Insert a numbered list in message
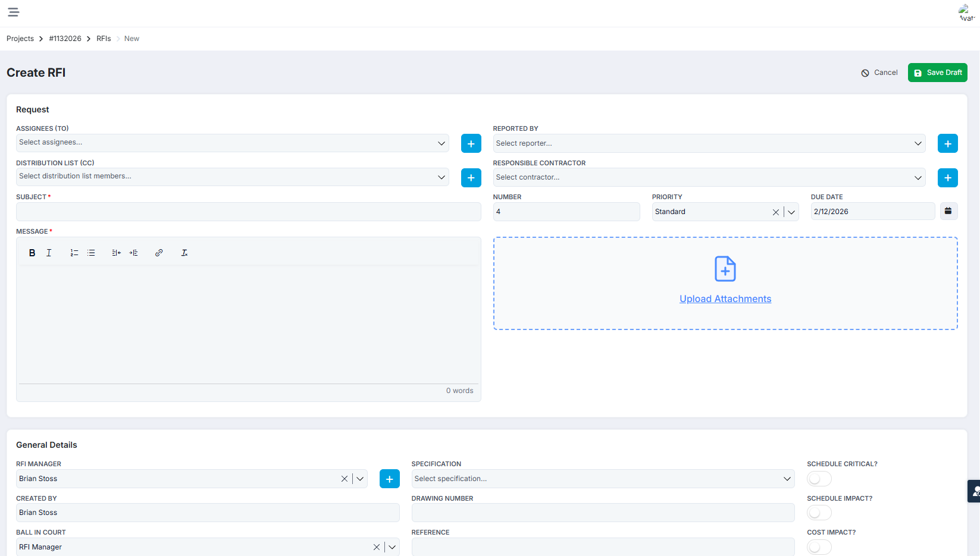 [74, 253]
